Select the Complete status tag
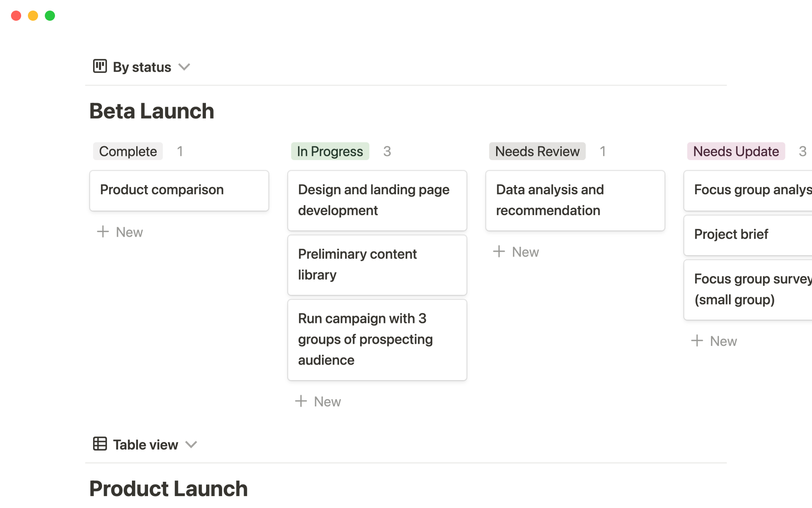 tap(128, 151)
